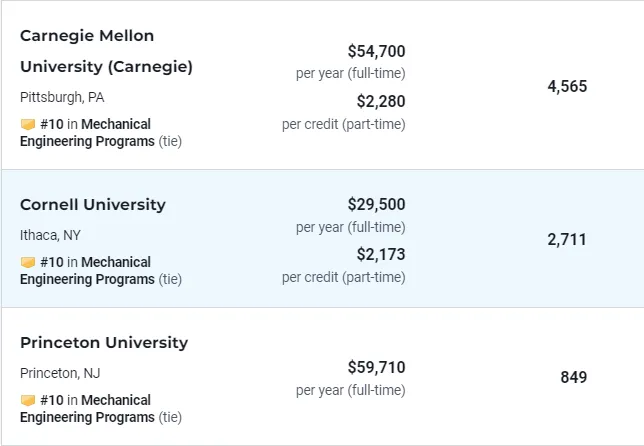Click the Pittsburgh, PA location text
644x446 pixels.
pyautogui.click(x=62, y=98)
